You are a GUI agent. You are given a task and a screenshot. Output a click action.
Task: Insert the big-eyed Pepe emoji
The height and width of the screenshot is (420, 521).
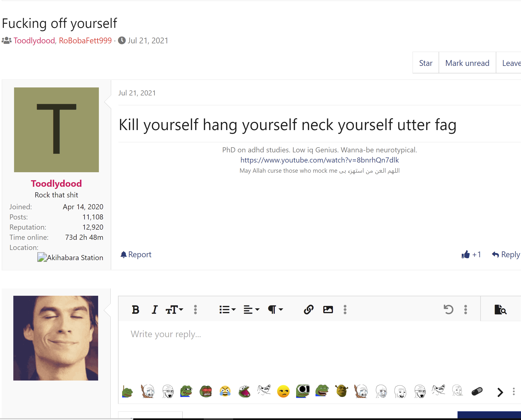pyautogui.click(x=303, y=391)
